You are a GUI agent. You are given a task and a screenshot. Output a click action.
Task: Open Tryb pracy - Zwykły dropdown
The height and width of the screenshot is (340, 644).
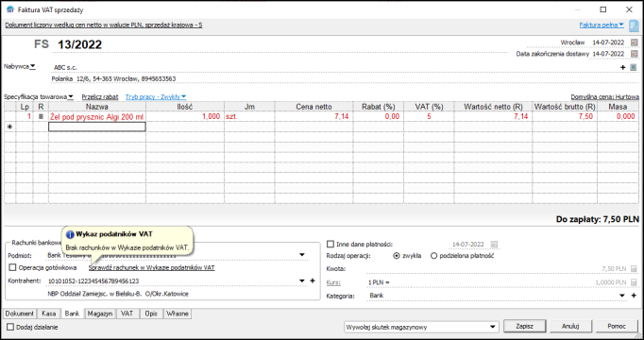click(x=156, y=97)
